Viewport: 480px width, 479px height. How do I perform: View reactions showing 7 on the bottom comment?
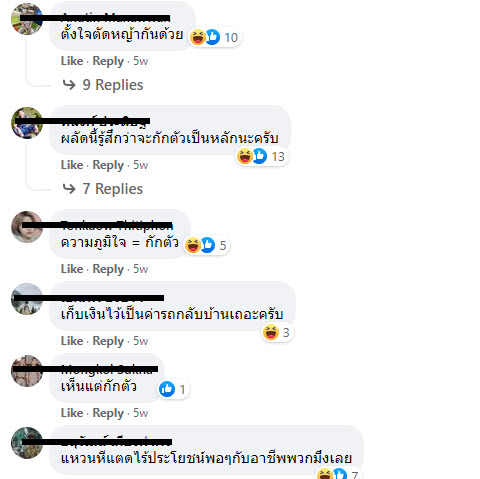click(338, 474)
